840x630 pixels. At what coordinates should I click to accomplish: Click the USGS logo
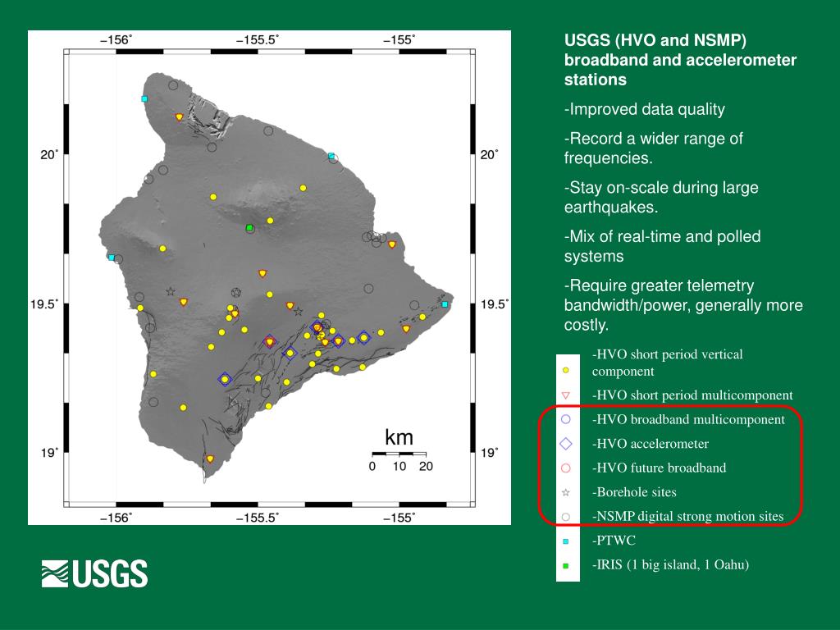(x=95, y=573)
